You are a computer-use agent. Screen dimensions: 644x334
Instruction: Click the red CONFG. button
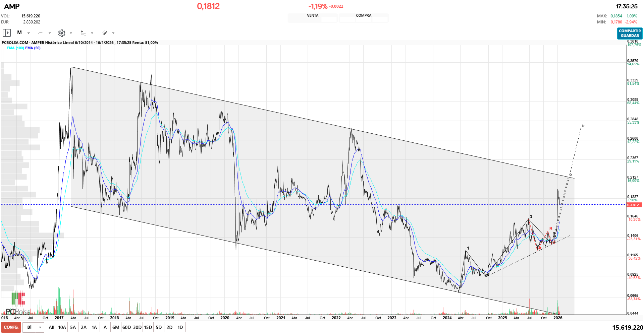coord(11,327)
